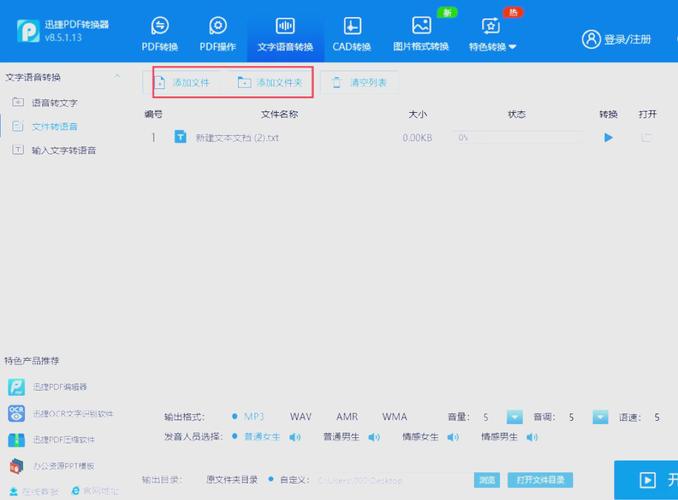Click the text file type icon in row 1
678x500 pixels.
(x=180, y=137)
